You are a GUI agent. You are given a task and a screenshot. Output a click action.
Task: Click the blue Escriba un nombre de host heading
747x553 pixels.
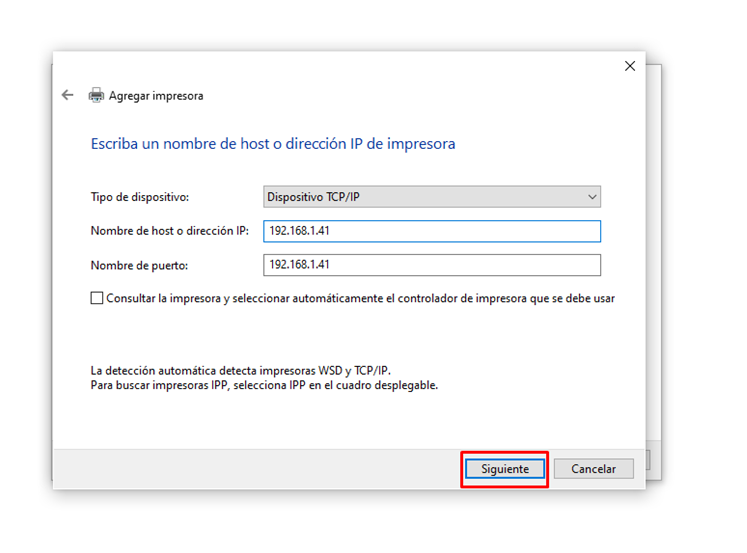click(273, 144)
